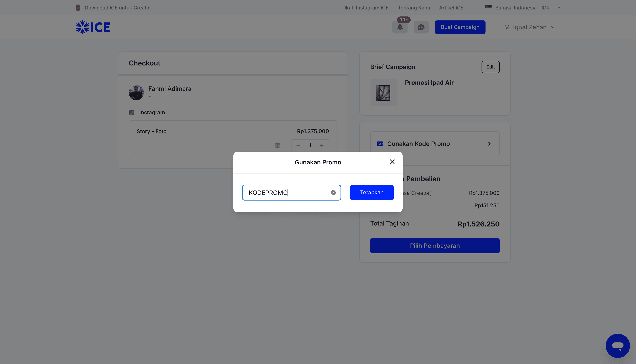
Task: Click the Terapkan button
Action: click(372, 193)
